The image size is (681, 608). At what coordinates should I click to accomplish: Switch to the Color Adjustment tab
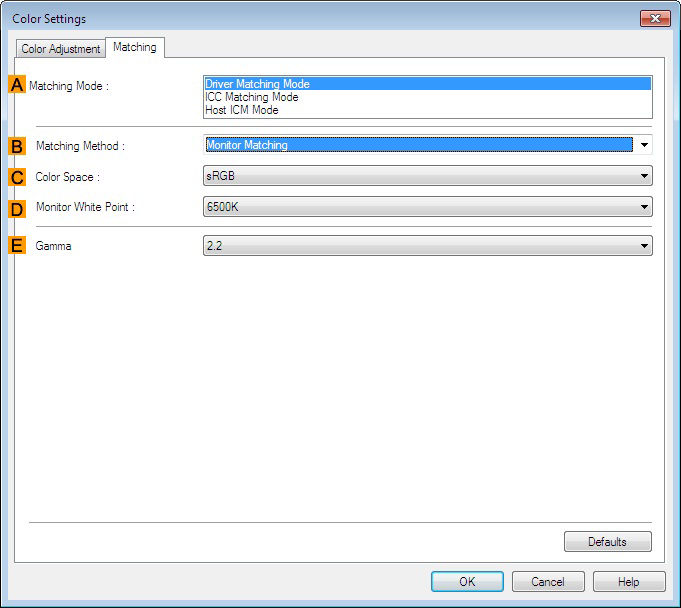point(61,49)
